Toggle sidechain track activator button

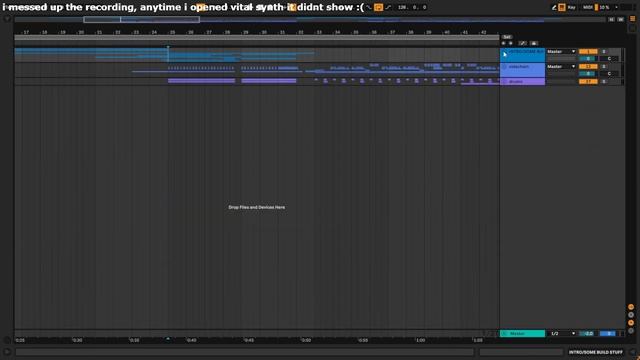pos(588,67)
